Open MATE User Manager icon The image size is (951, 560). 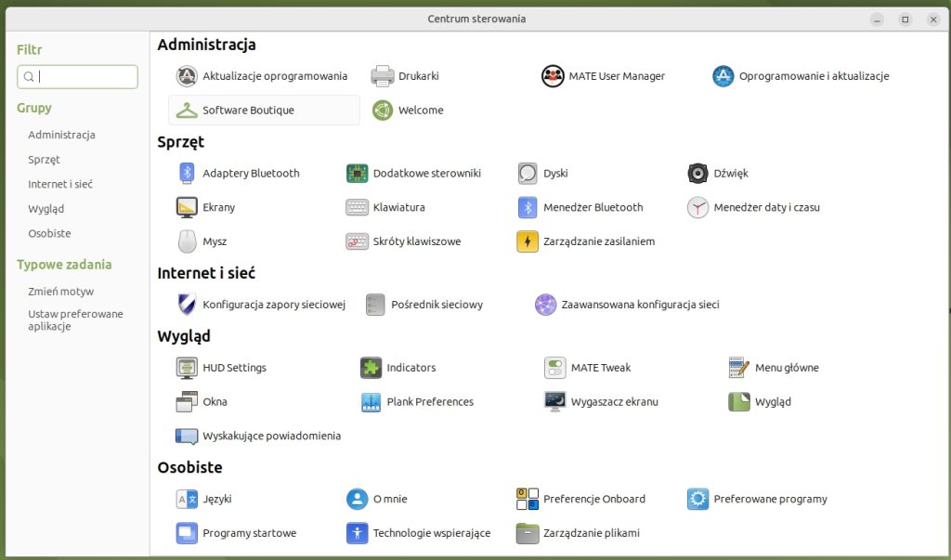click(554, 76)
